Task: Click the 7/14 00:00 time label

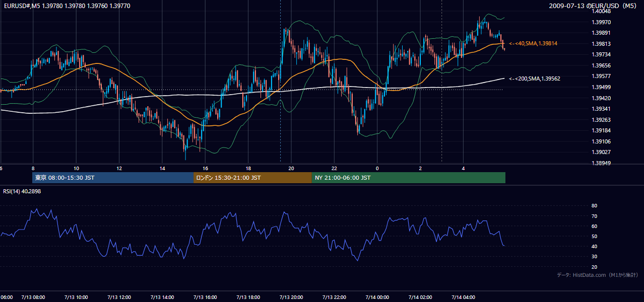Action: 377,297
